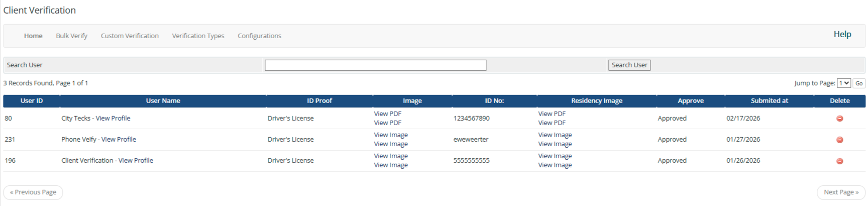Open the Configurations tab
Screen dimensions: 868x206
[259, 36]
